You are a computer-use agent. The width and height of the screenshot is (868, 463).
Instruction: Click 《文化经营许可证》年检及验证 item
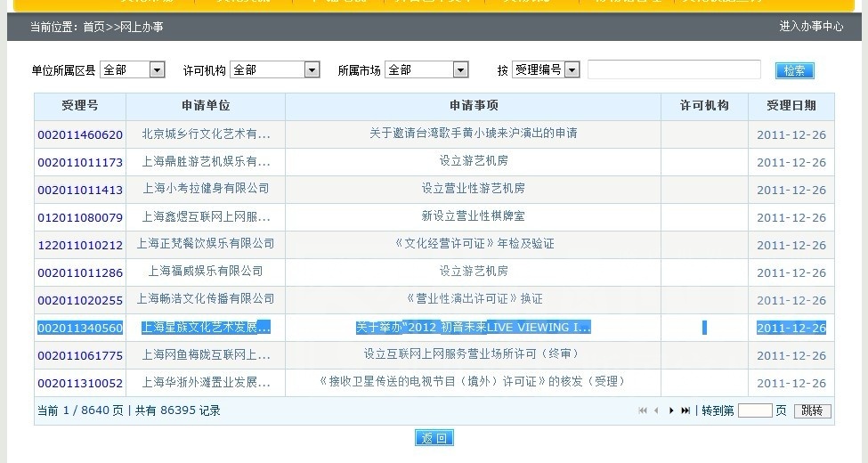pos(474,244)
